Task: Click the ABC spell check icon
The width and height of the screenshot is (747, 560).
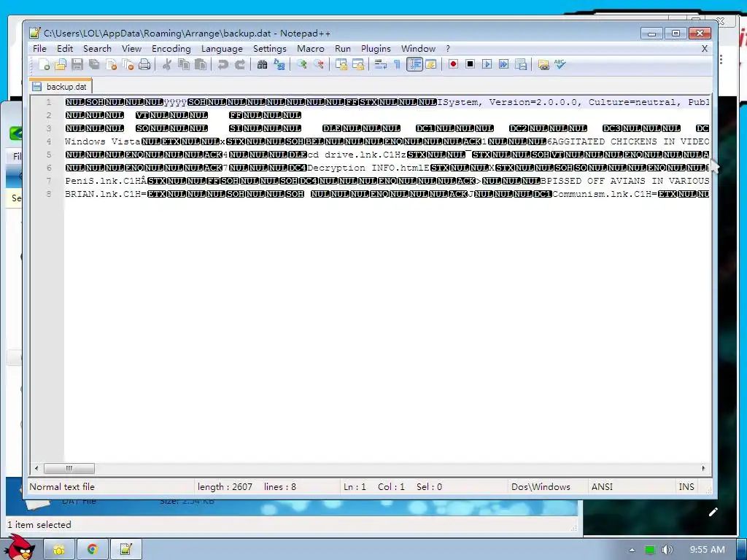Action: click(x=560, y=64)
